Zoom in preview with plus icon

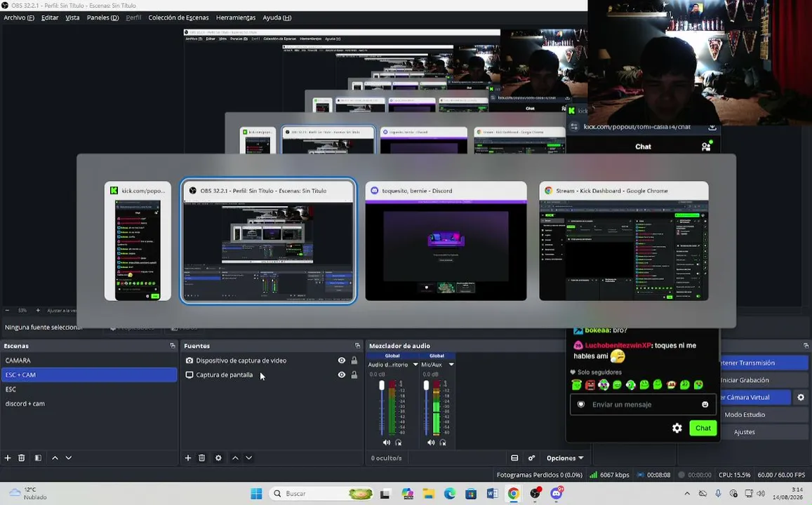coord(38,311)
